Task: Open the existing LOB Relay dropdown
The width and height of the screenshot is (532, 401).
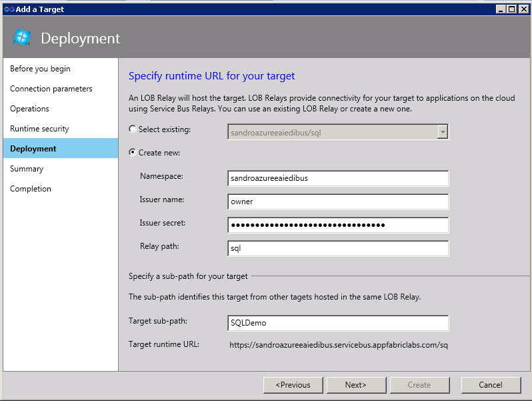Action: pos(442,132)
